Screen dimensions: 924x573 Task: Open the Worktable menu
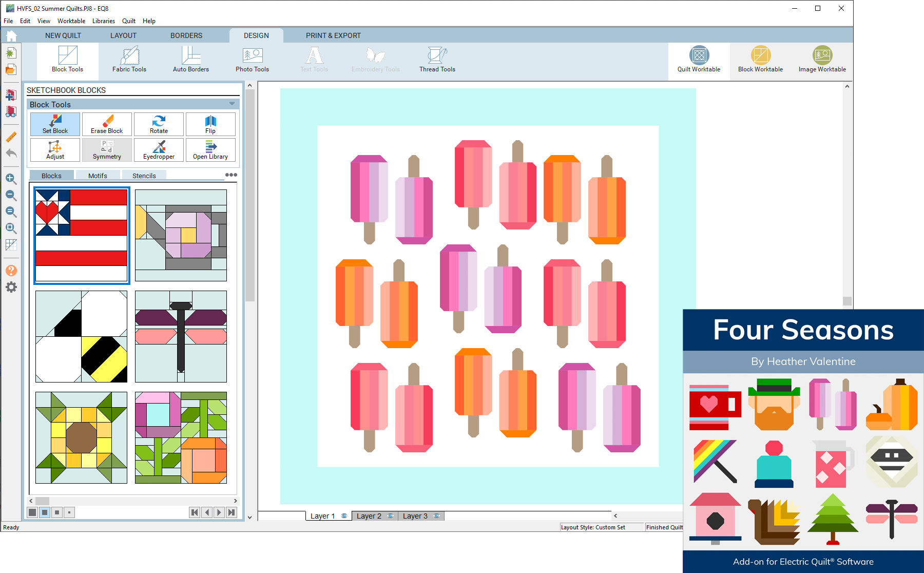71,21
